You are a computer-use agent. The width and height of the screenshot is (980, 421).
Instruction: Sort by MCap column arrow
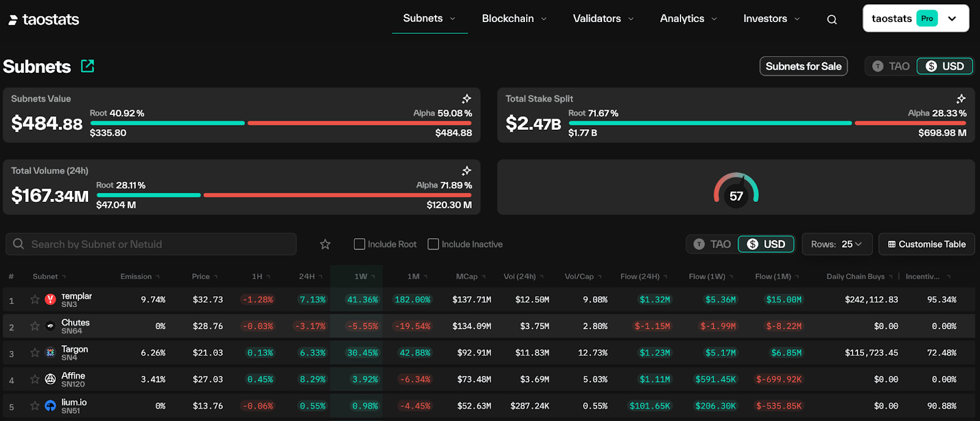(483, 277)
